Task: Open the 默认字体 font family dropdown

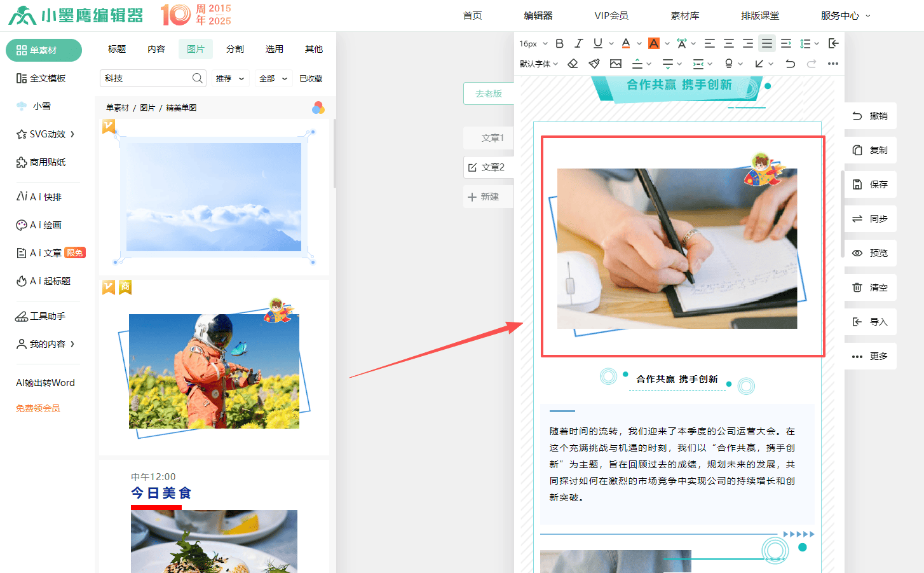Action: tap(538, 64)
